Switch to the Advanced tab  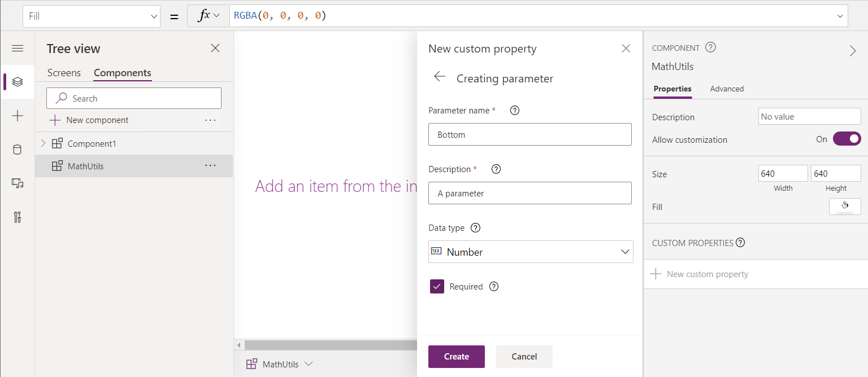[x=726, y=89]
